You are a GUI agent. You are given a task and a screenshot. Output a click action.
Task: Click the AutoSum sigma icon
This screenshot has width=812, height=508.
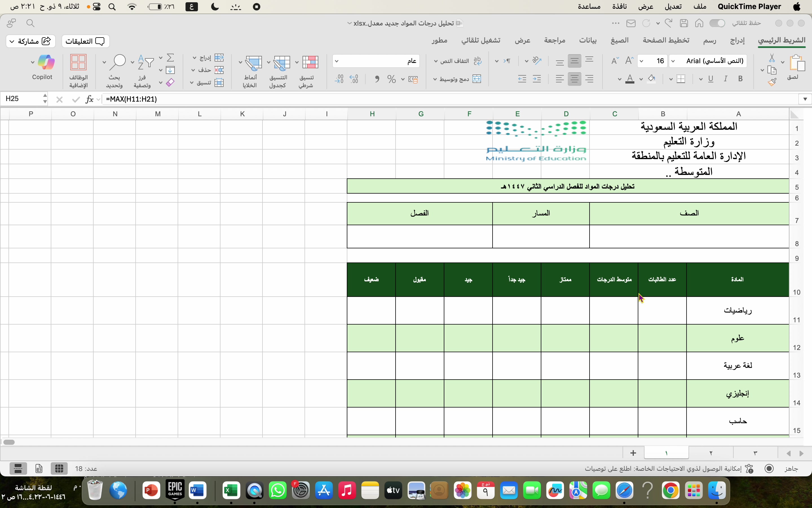tap(171, 58)
